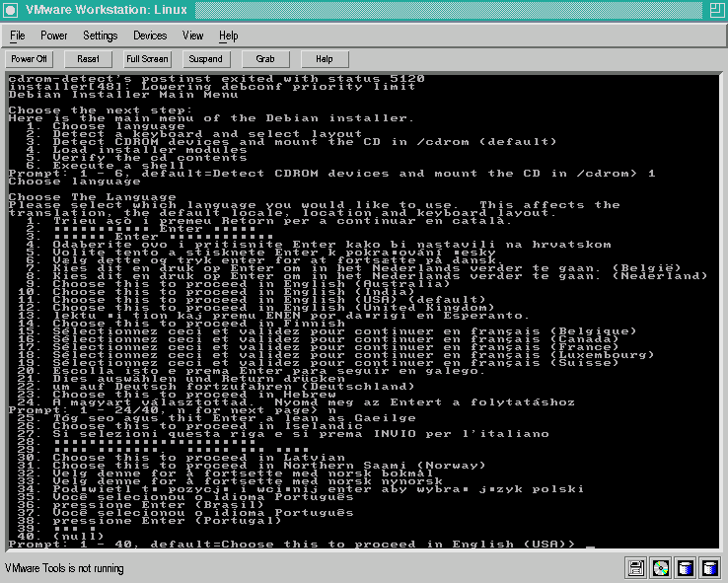
Task: Open the Devices menu
Action: (150, 36)
